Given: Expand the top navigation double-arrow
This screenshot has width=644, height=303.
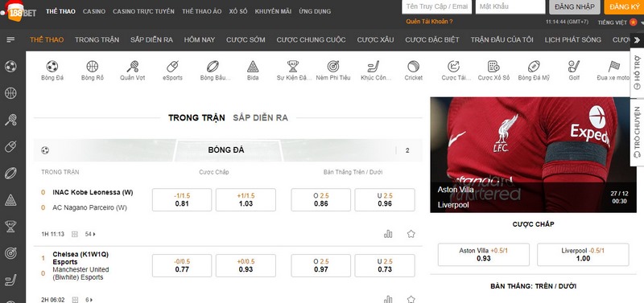Looking at the screenshot, I should click(x=637, y=39).
